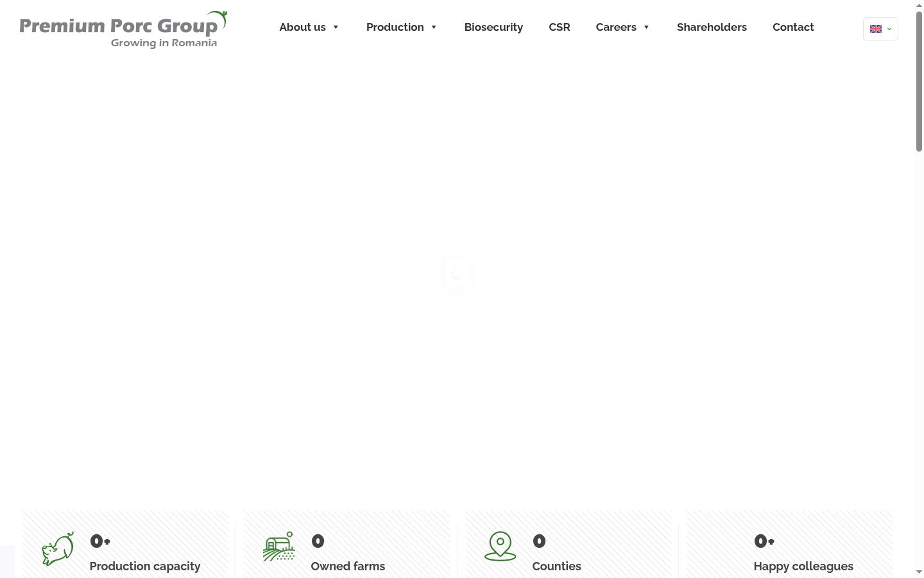
Task: Click the Counties counter value
Action: [x=539, y=541]
